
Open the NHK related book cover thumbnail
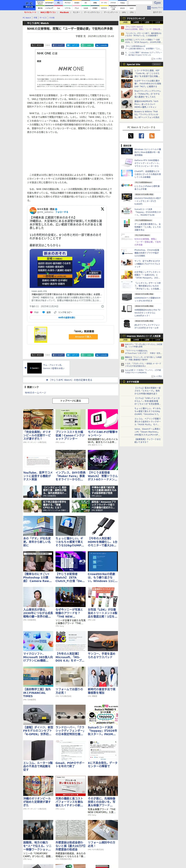pos(41,335)
